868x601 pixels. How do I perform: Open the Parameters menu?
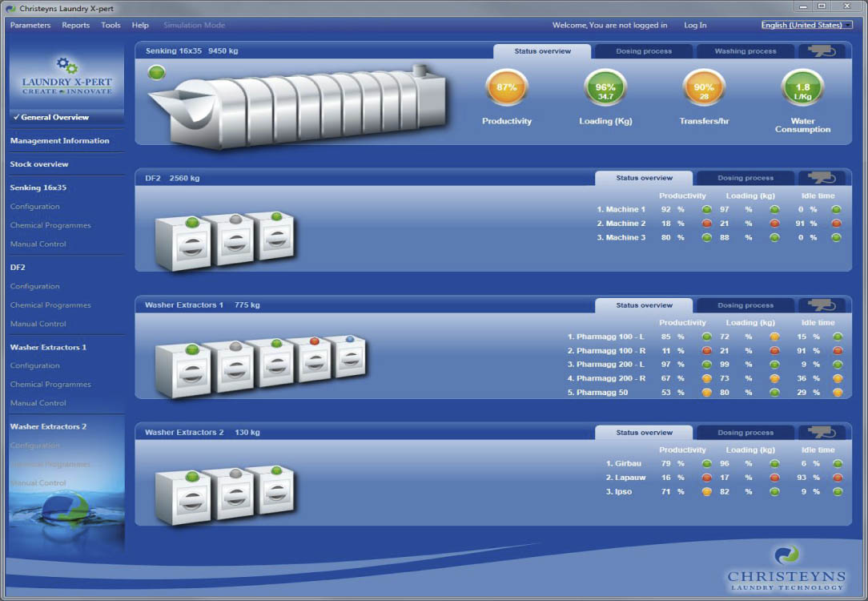pos(30,25)
